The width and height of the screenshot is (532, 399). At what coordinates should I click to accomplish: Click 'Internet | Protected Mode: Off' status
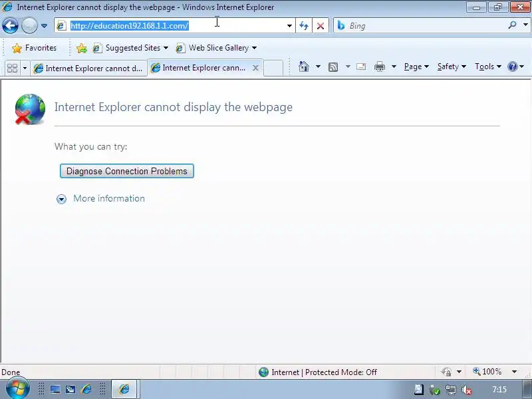click(318, 372)
